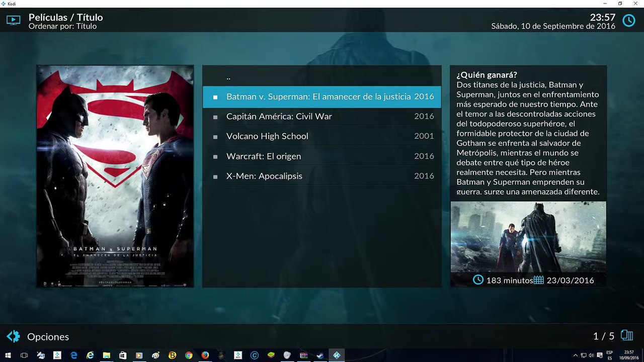The image size is (644, 362).
Task: Launch Internet Explorer from the taskbar
Action: 90,355
